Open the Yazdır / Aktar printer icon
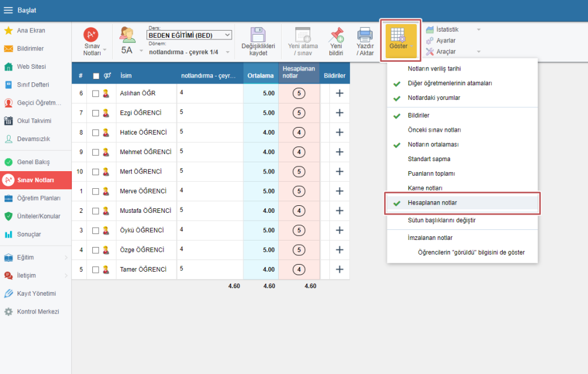Screen dimensions: 588x374 click(x=365, y=35)
